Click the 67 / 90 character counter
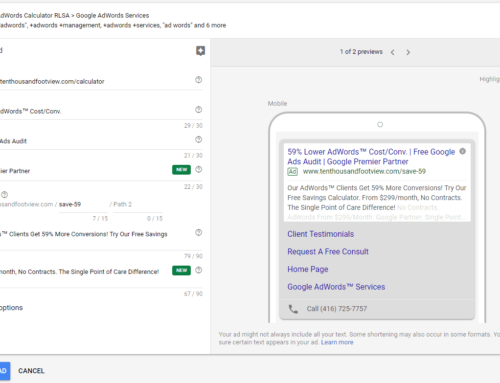Screen dimensions: 500x383 pos(193,294)
